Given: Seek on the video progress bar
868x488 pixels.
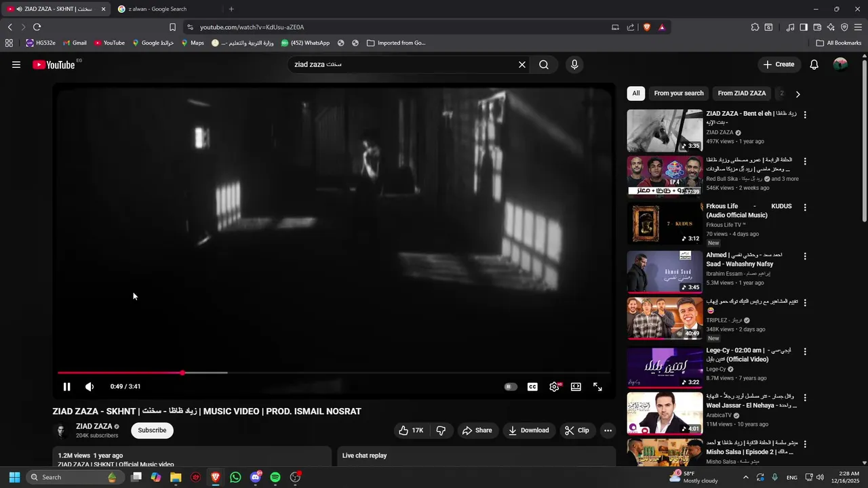Looking at the screenshot, I should point(334,373).
